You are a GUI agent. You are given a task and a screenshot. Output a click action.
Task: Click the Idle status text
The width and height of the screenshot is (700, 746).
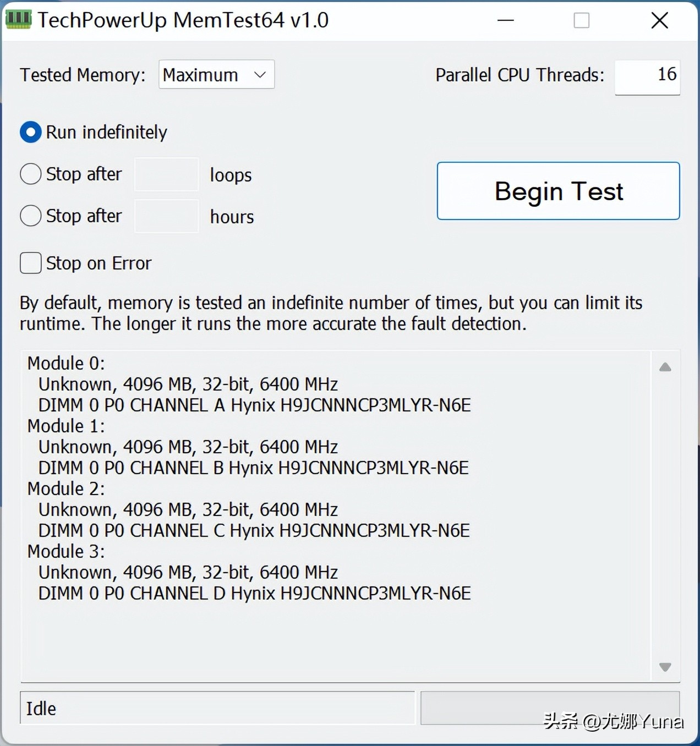coord(41,709)
